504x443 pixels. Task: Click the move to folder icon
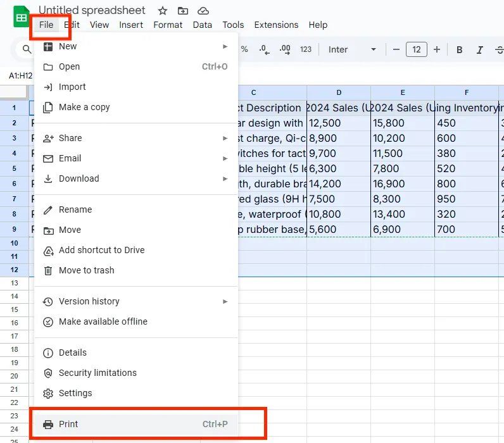(x=182, y=11)
